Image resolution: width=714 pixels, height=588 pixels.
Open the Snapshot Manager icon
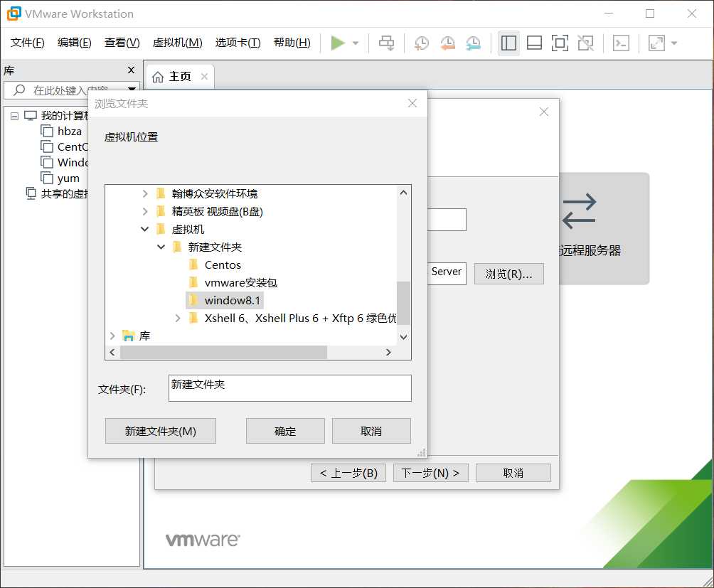(474, 43)
